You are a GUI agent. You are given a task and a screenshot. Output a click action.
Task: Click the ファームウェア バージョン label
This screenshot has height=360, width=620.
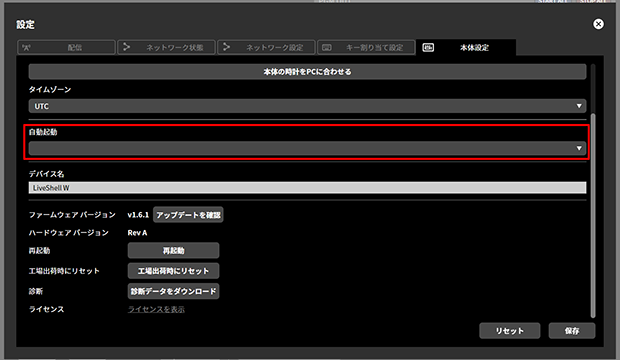pos(72,215)
